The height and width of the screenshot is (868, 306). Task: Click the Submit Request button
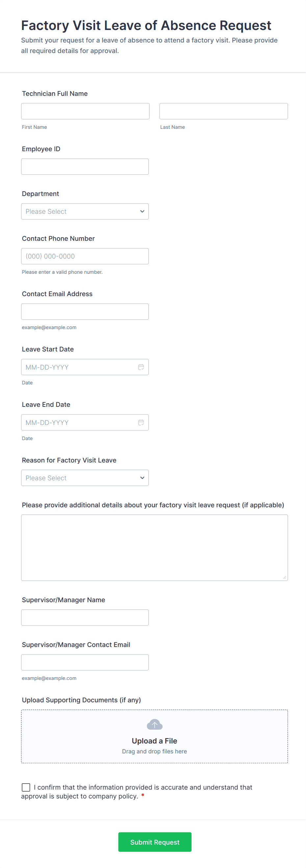pyautogui.click(x=155, y=842)
